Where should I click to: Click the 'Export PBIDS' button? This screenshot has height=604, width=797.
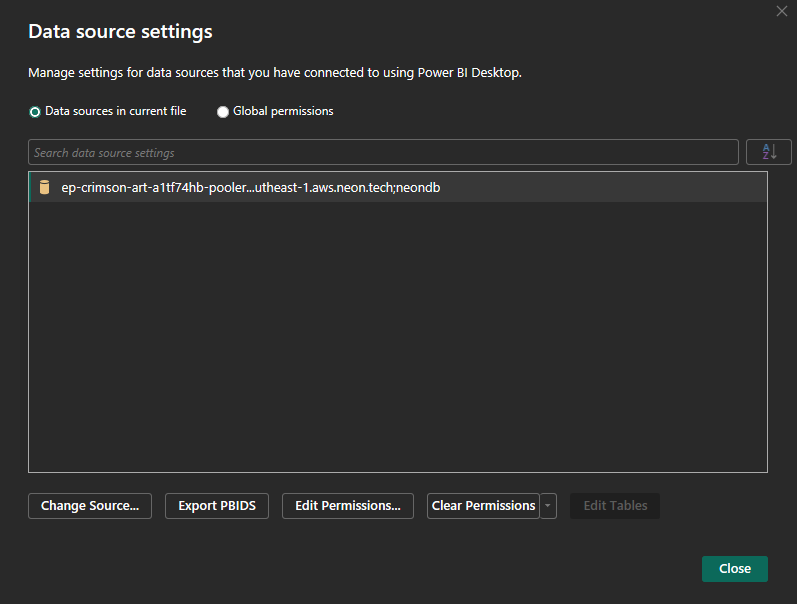tap(217, 506)
